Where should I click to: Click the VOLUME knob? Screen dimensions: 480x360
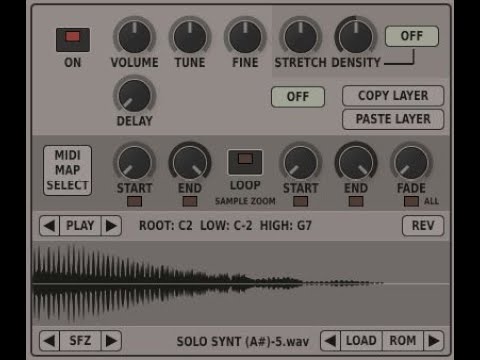(x=135, y=37)
